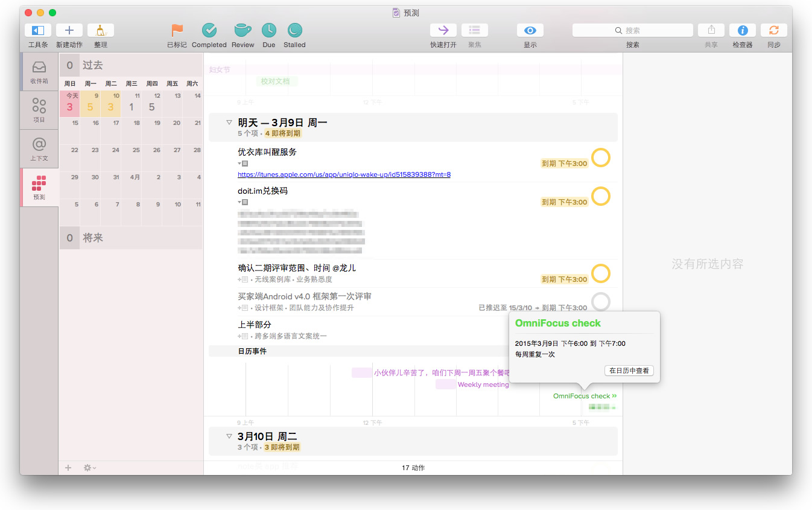Click the New Action plus button

(x=69, y=31)
